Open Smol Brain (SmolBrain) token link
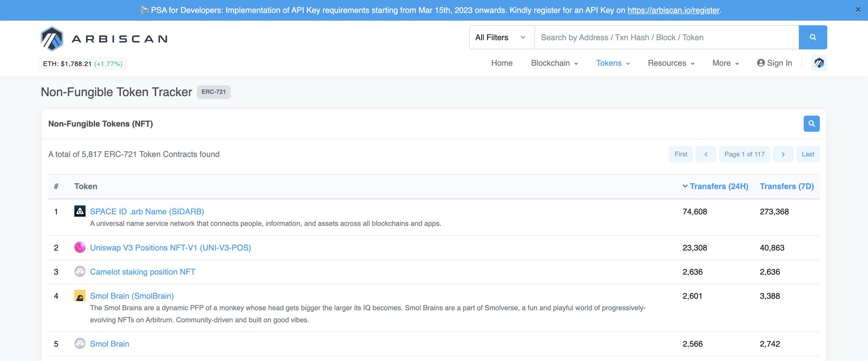The image size is (868, 361). click(132, 296)
